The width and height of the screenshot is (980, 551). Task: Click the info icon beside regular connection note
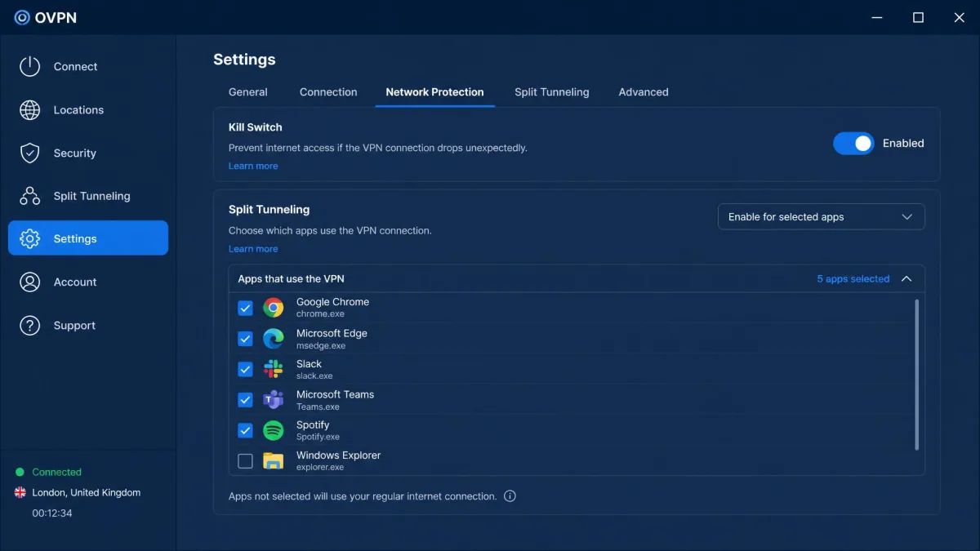(x=510, y=496)
